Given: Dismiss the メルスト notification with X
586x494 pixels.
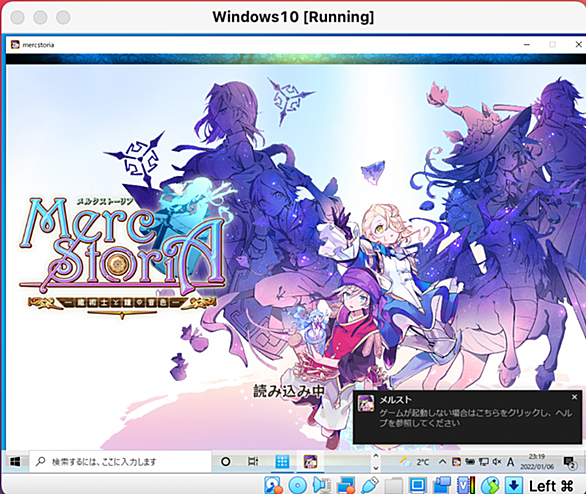Looking at the screenshot, I should coord(574,397).
